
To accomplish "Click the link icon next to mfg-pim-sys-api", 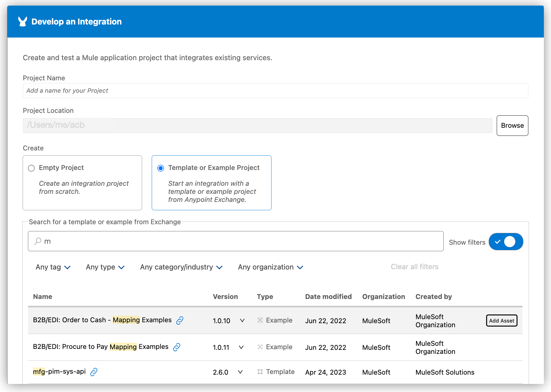I will pos(94,372).
